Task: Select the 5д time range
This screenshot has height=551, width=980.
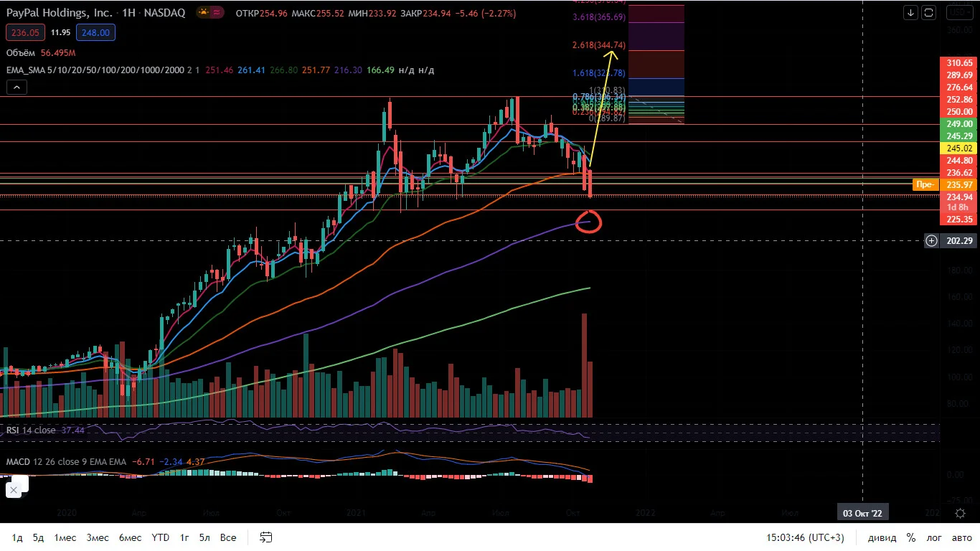Action: click(39, 537)
